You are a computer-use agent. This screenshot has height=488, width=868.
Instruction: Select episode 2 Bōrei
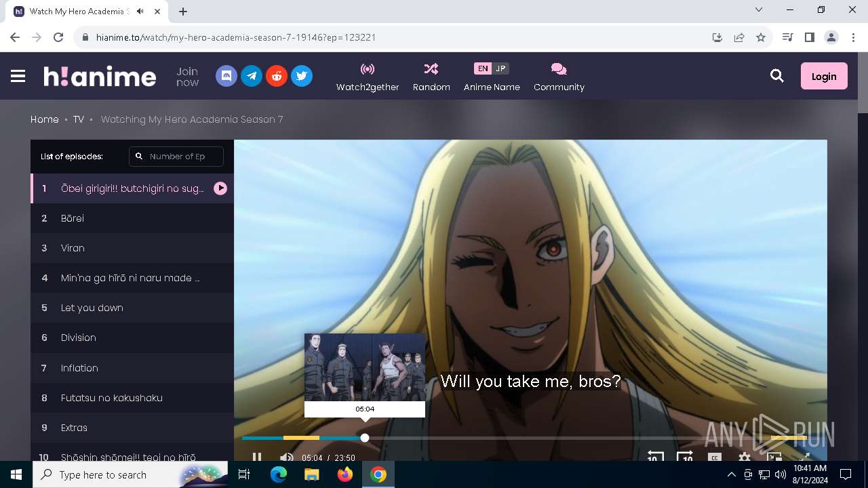[x=132, y=218]
